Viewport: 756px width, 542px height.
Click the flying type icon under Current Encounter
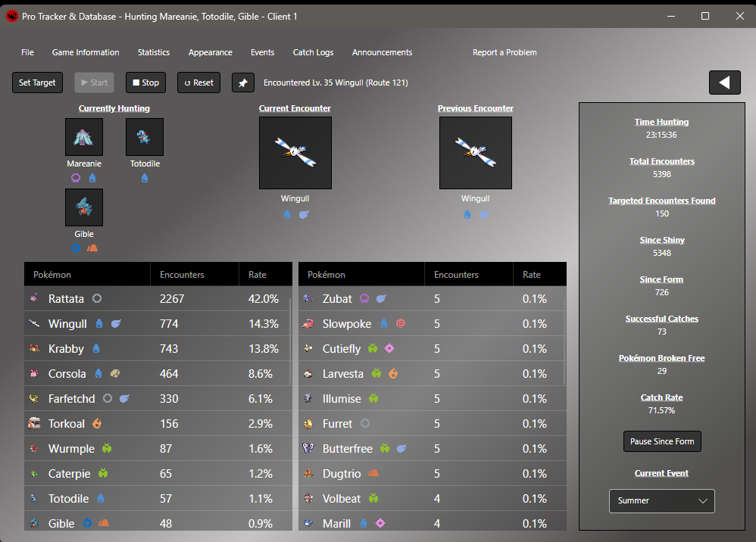coord(304,214)
